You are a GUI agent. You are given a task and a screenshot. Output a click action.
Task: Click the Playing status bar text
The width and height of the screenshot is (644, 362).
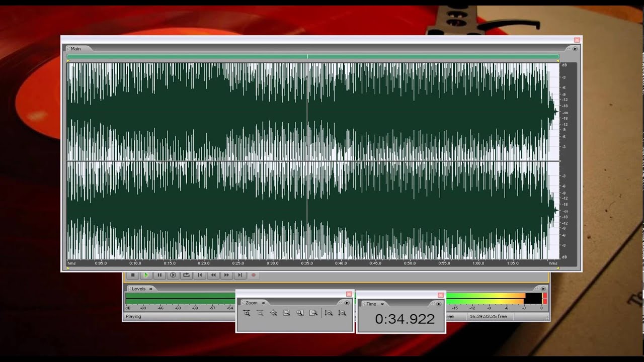tap(133, 317)
